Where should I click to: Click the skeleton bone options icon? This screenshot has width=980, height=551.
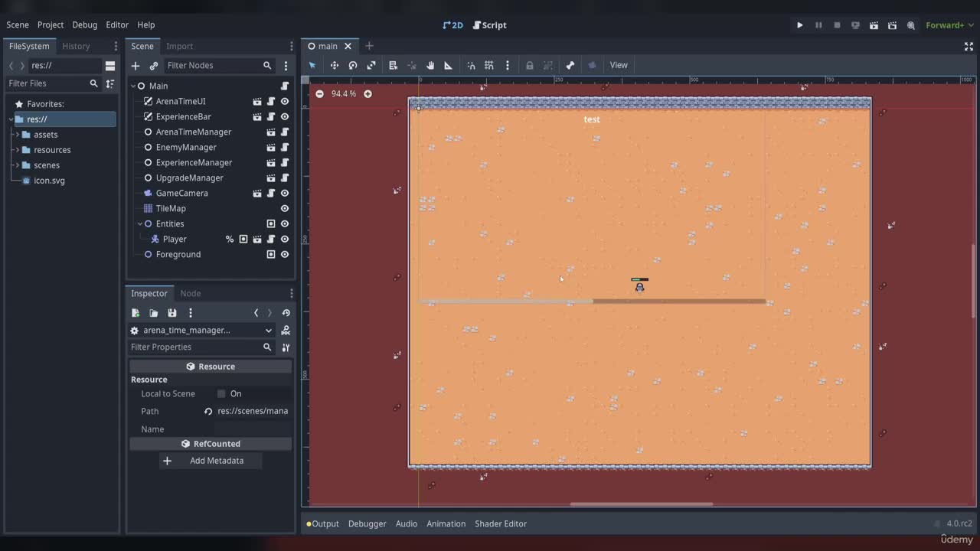click(570, 65)
